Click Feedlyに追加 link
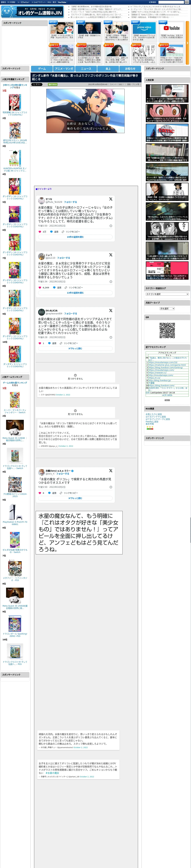This screenshot has width=191, height=868. 152,422
